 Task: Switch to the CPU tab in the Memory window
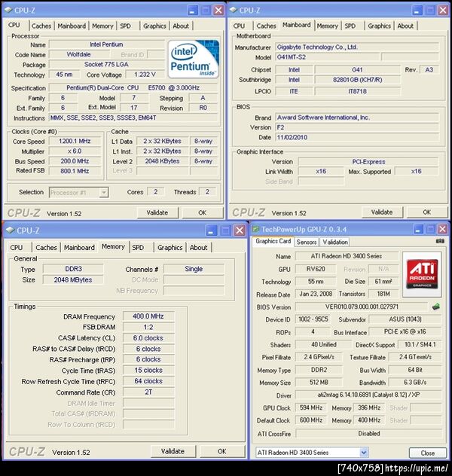[17, 248]
